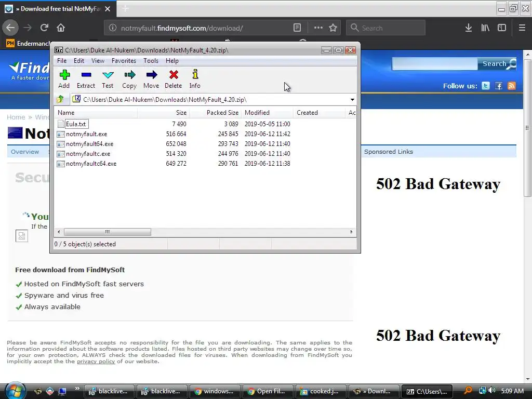Image resolution: width=532 pixels, height=399 pixels.
Task: Expand the 7-Zip address path dropdown
Action: (352, 100)
